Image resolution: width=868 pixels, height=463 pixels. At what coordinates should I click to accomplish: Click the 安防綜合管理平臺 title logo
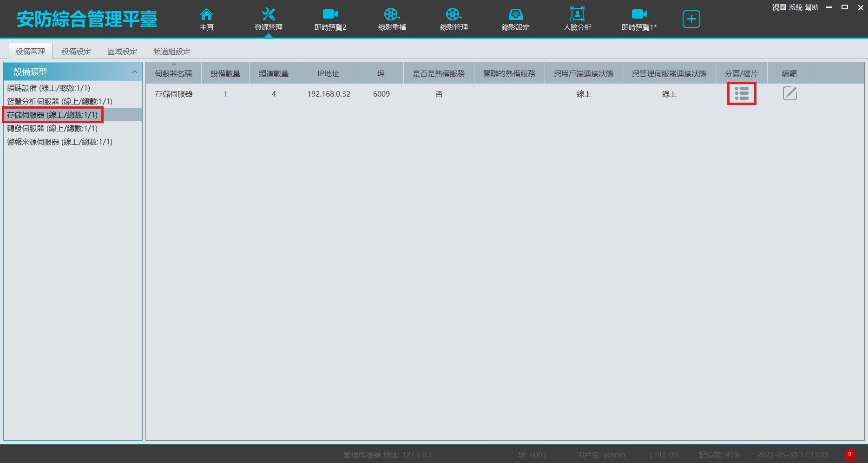click(87, 19)
